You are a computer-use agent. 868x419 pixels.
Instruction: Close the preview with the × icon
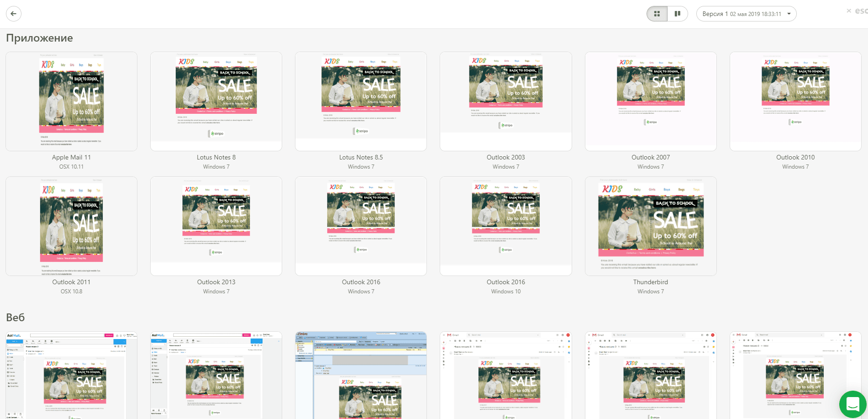(x=849, y=11)
